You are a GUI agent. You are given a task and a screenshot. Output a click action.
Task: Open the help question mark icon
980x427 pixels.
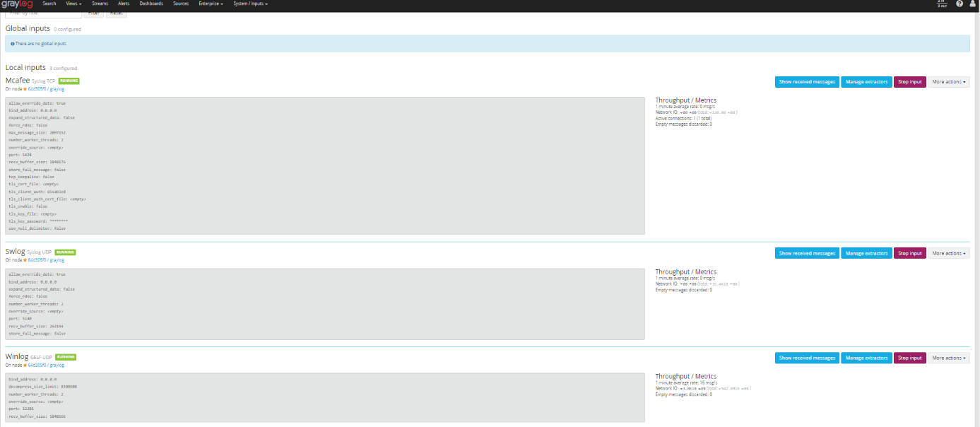coord(959,4)
